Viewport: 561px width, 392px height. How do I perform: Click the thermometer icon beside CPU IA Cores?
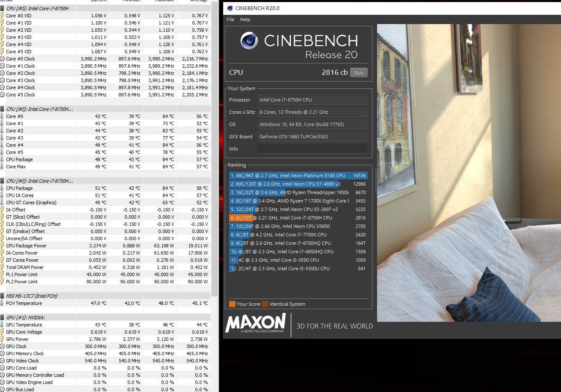2,195
